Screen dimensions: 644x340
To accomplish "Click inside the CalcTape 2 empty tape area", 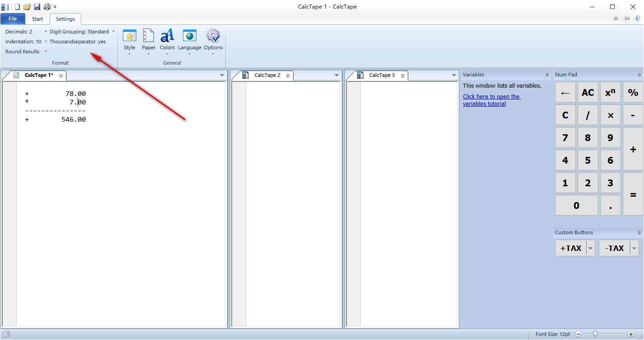I will pos(293,204).
